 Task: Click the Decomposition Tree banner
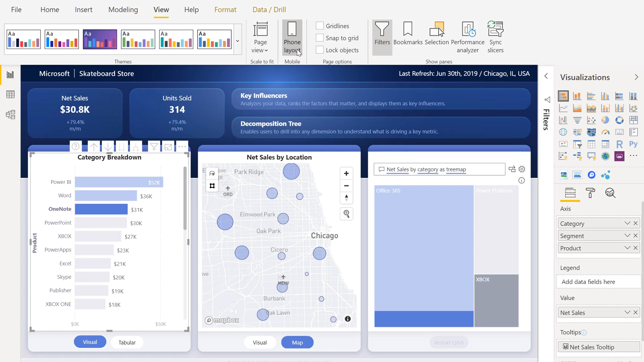tap(381, 127)
